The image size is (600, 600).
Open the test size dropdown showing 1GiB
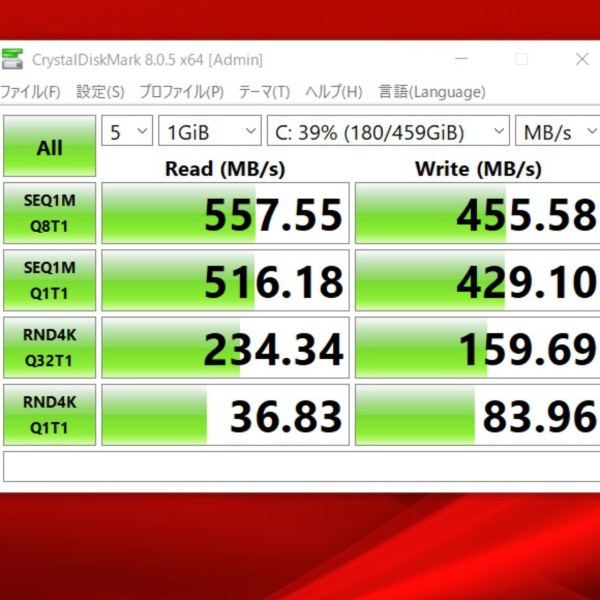[x=210, y=130]
